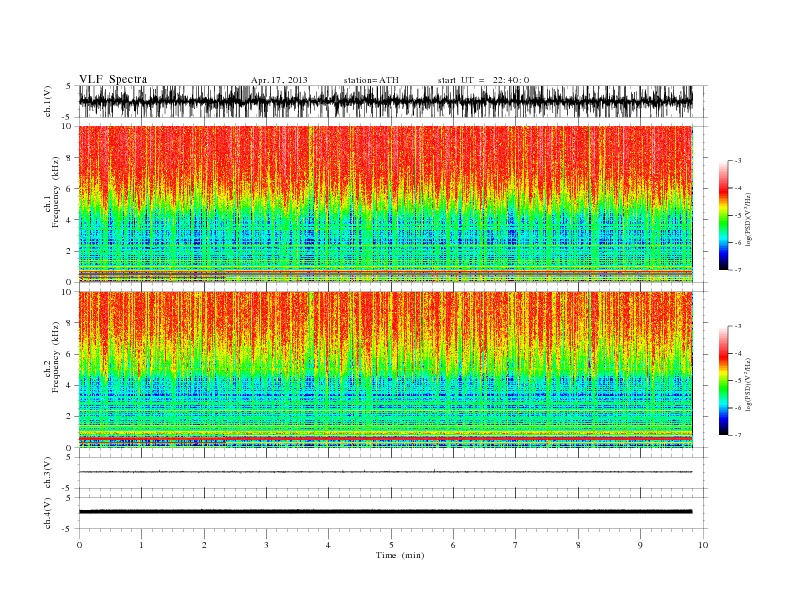Click inside the ch.2 frequency spectrogram

[385, 370]
